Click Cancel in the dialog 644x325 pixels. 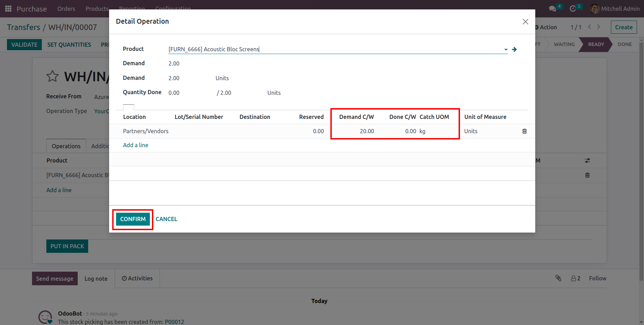pos(166,219)
